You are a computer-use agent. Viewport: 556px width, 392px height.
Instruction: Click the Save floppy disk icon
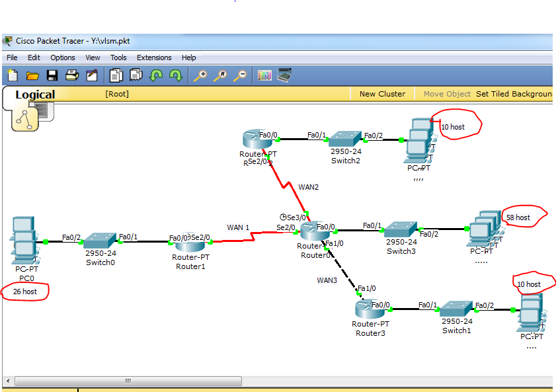click(52, 75)
